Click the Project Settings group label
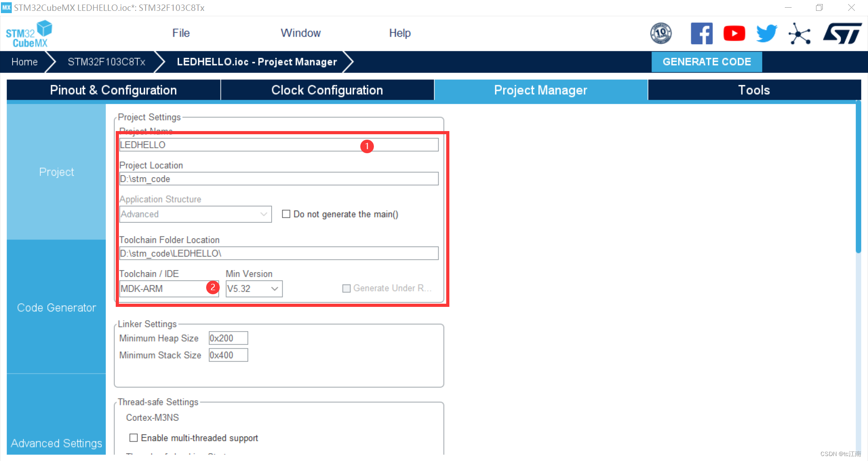868x461 pixels. [149, 117]
